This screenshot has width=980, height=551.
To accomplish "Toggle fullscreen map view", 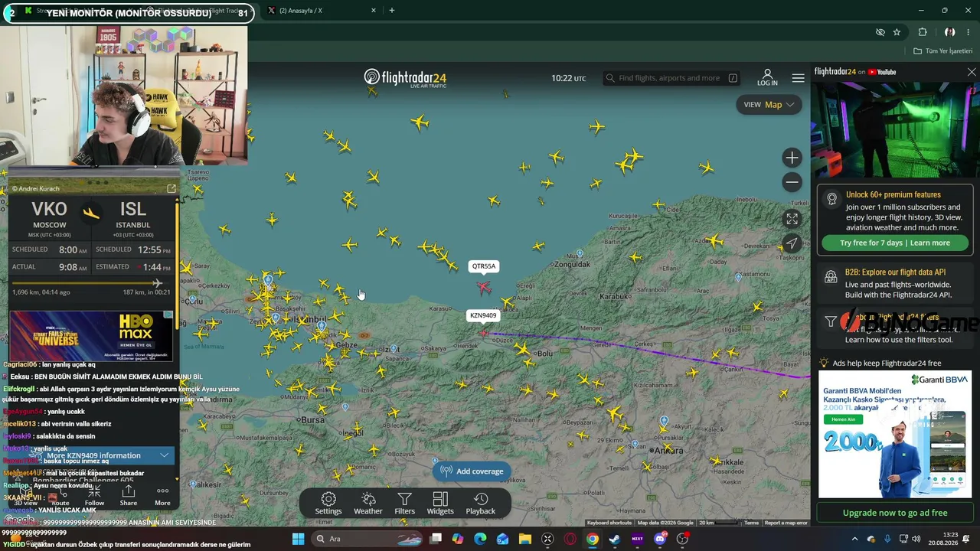I will tap(792, 219).
